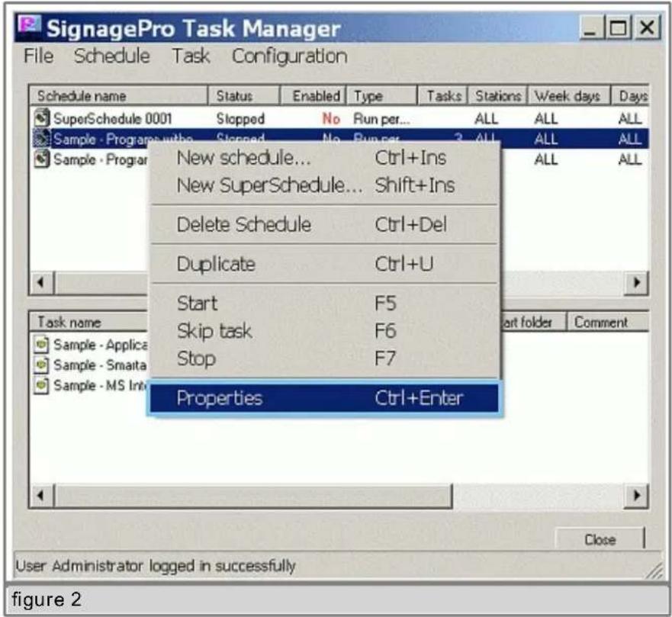Select the SuperSchedule 0001 row text

(113, 119)
